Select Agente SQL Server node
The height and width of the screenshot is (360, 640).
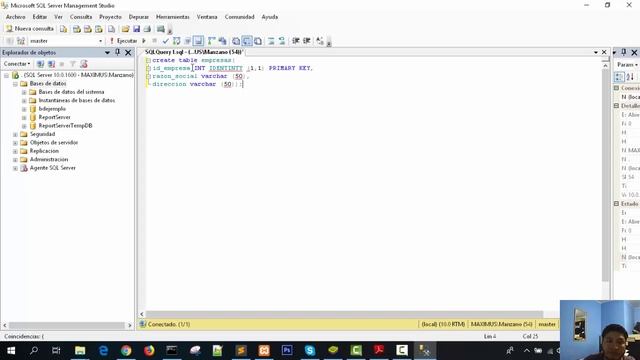click(53, 168)
